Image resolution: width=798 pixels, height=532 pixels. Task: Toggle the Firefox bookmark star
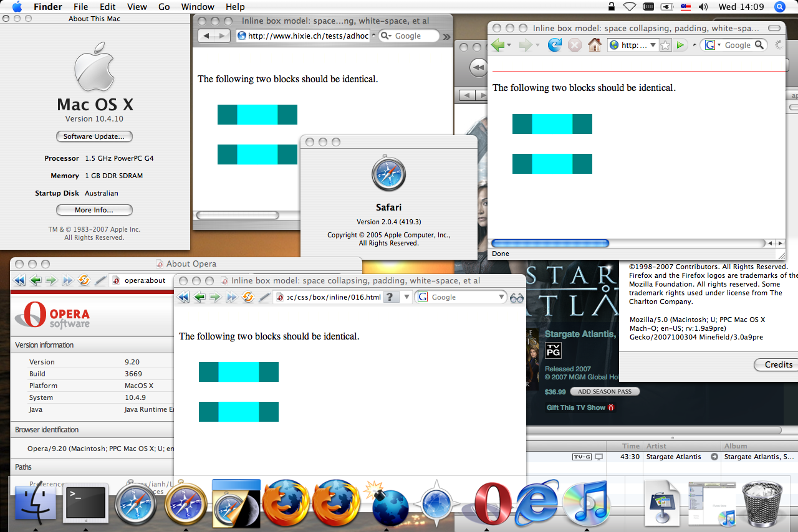click(x=666, y=45)
